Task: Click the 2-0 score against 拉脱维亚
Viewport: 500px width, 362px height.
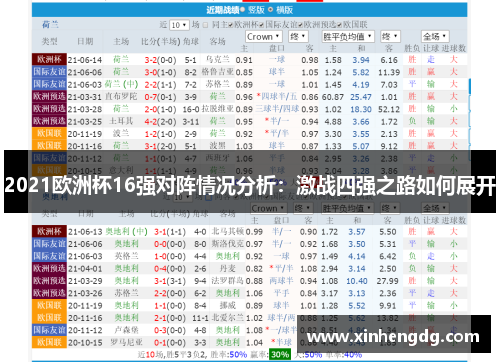Action: coord(150,109)
